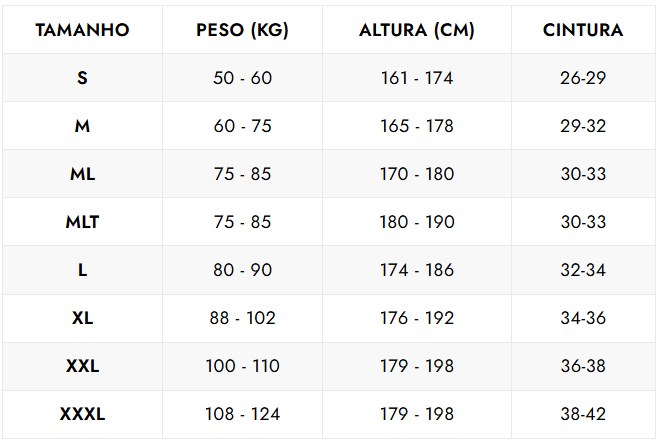Click the 38-42 waist cell
This screenshot has width=665, height=446.
point(583,414)
